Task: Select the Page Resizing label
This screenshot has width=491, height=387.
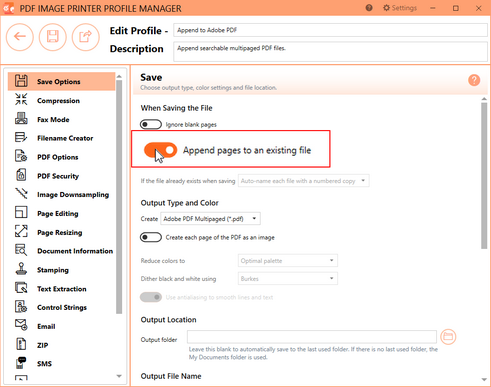Action: pyautogui.click(x=60, y=232)
